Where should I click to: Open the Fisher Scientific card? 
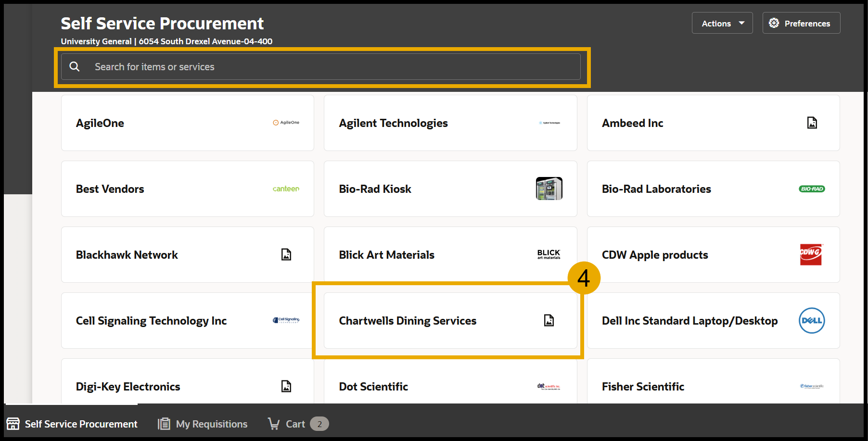coord(714,381)
